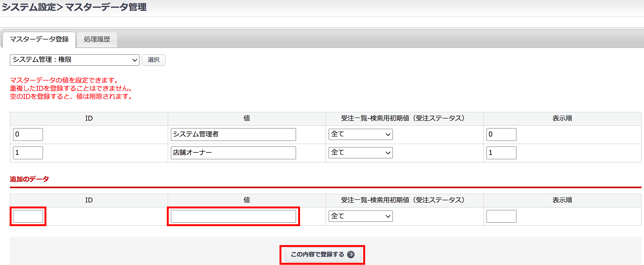Focus the システム管理者 value field
Viewport: 644px width, 265px height.
pyautogui.click(x=233, y=134)
